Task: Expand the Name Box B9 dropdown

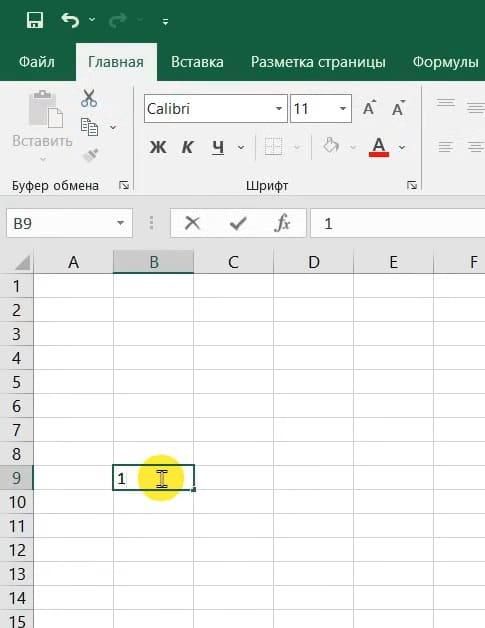Action: [x=120, y=223]
